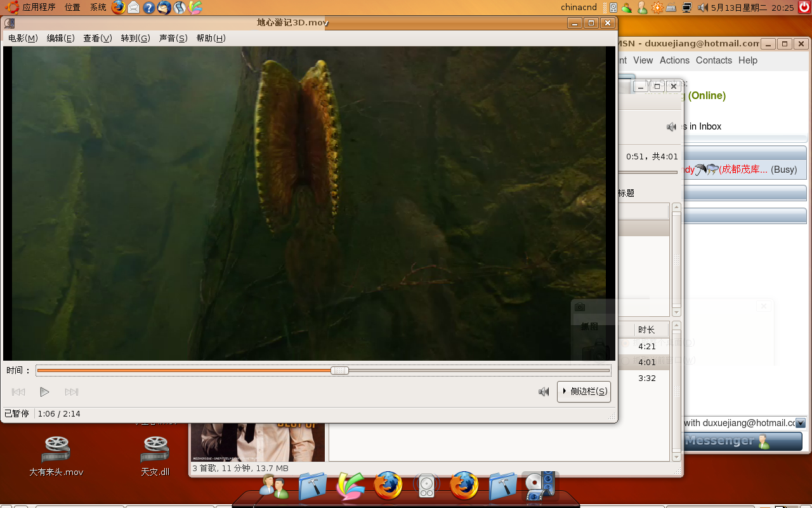Click the 1:06 / 2:14 time status text
The width and height of the screenshot is (812, 508).
point(59,413)
